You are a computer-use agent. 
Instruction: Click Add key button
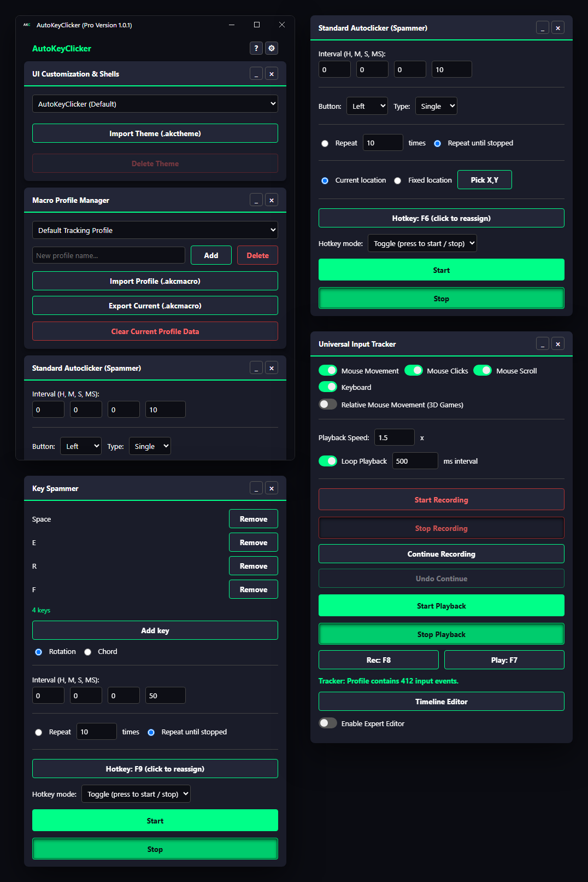pos(155,630)
